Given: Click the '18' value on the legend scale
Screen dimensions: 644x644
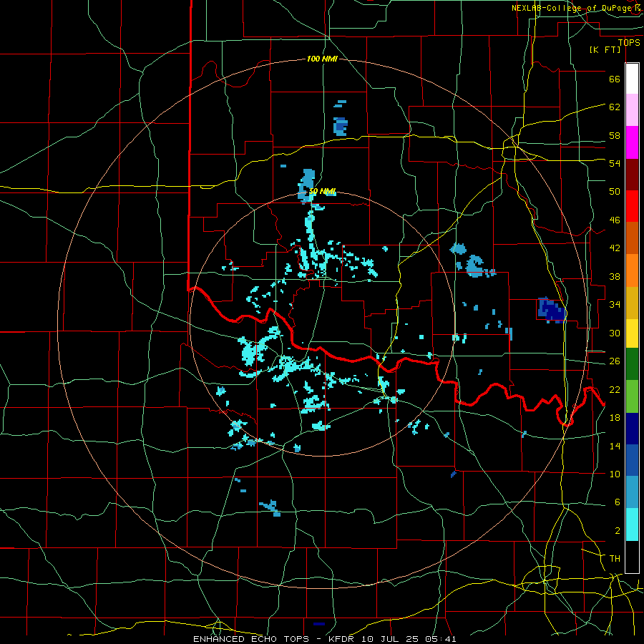Looking at the screenshot, I should pyautogui.click(x=615, y=418).
